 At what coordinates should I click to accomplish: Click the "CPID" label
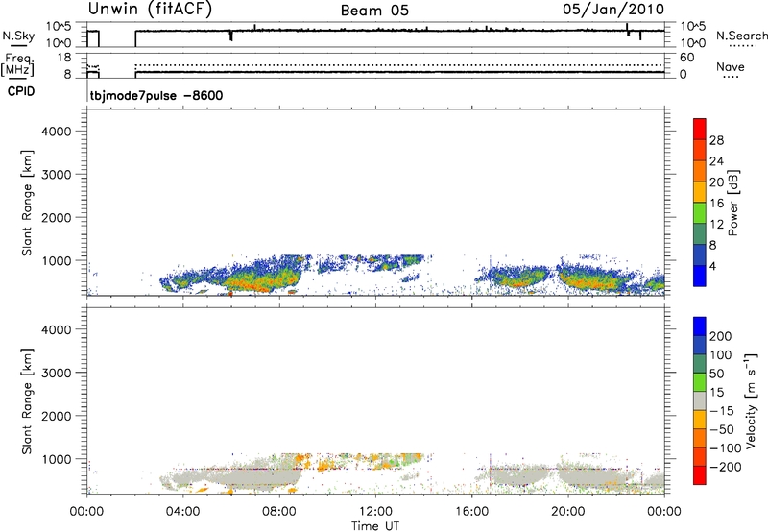coord(21,91)
